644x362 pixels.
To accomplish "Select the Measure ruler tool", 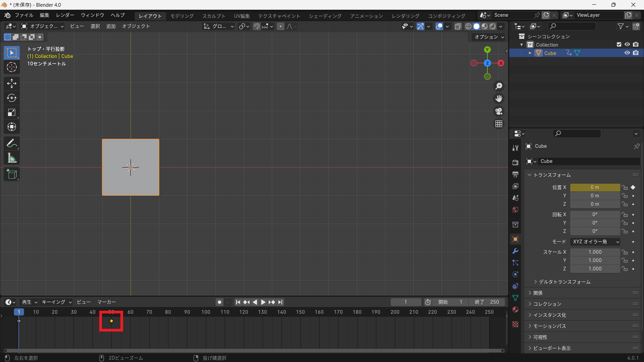I will tap(12, 158).
